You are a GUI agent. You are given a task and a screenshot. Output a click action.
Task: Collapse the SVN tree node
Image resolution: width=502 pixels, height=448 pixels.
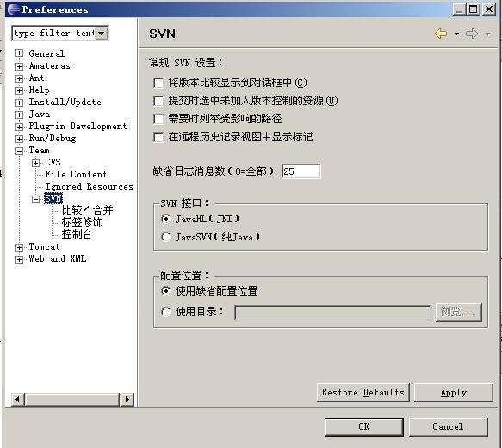35,199
